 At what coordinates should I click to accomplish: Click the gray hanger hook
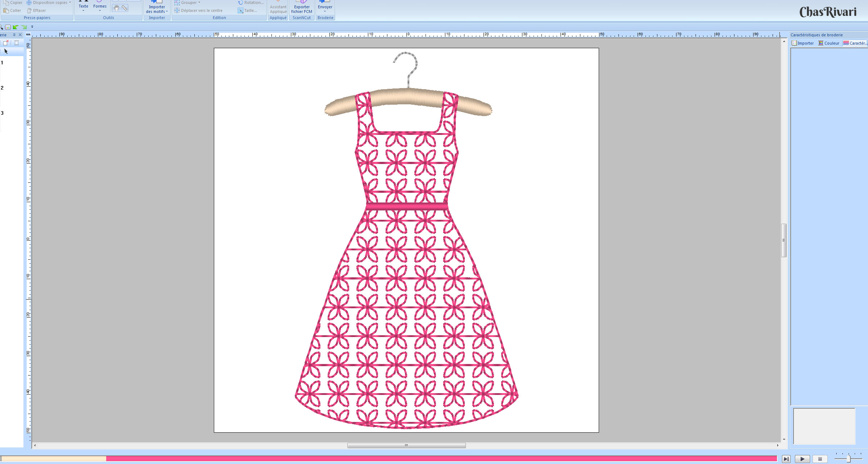click(x=409, y=70)
